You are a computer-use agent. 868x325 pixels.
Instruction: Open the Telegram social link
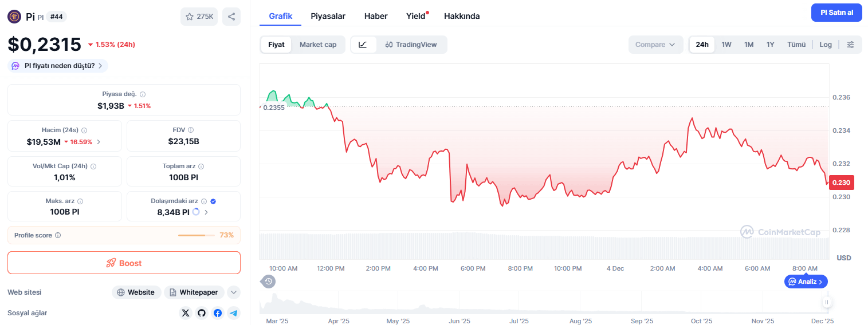[233, 313]
